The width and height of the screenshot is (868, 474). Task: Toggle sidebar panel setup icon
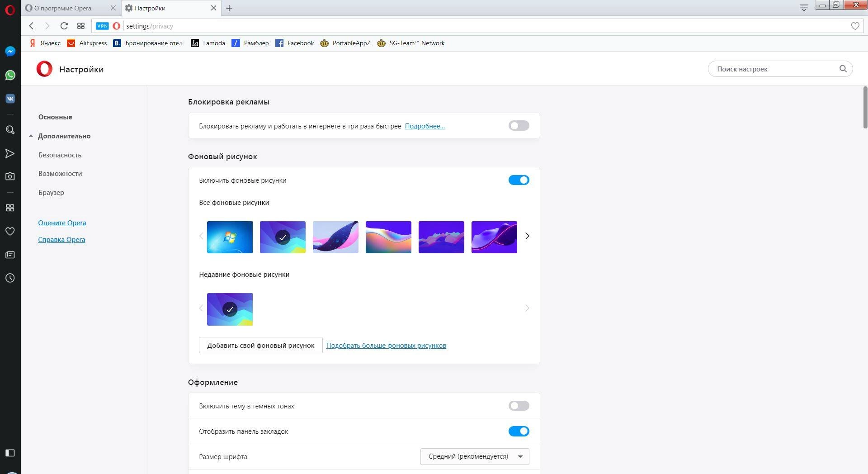(x=10, y=453)
